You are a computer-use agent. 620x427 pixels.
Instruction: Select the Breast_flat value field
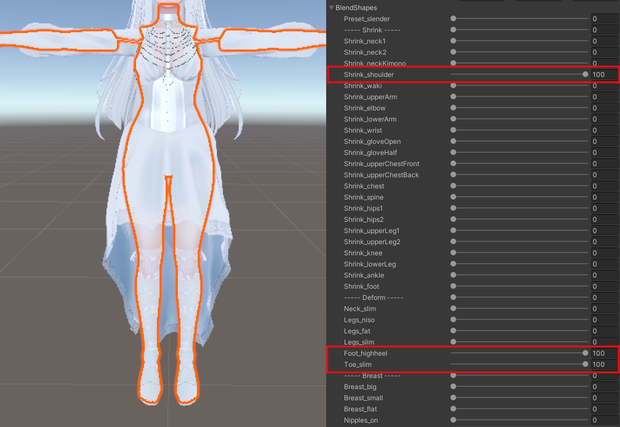605,409
